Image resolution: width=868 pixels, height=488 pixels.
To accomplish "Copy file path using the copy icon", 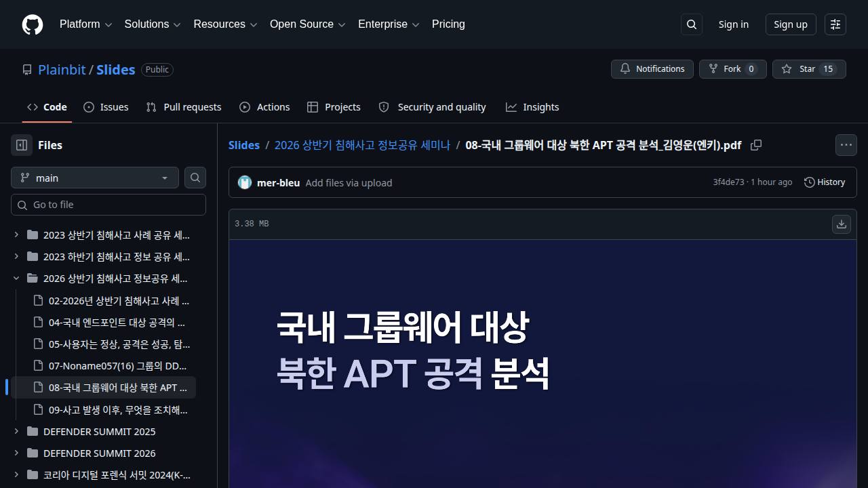I will (x=756, y=145).
